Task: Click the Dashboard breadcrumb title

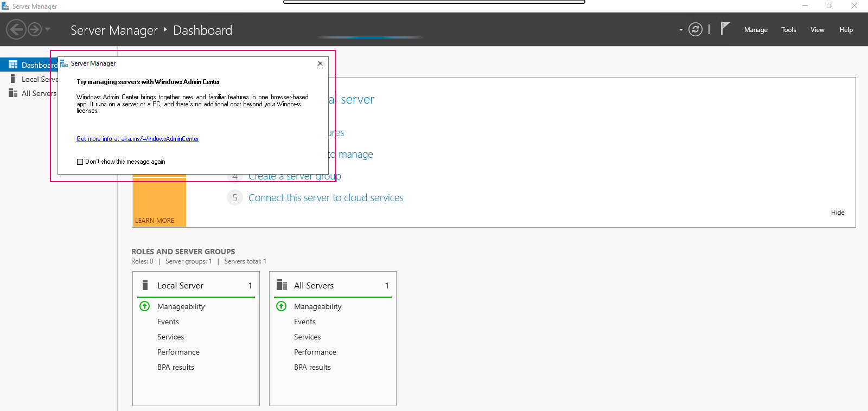Action: (x=202, y=30)
